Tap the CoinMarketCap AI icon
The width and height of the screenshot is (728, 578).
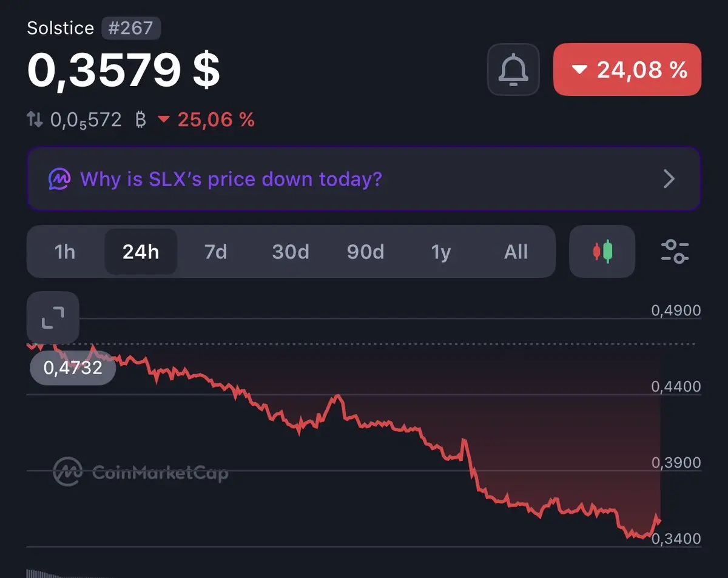pos(59,179)
